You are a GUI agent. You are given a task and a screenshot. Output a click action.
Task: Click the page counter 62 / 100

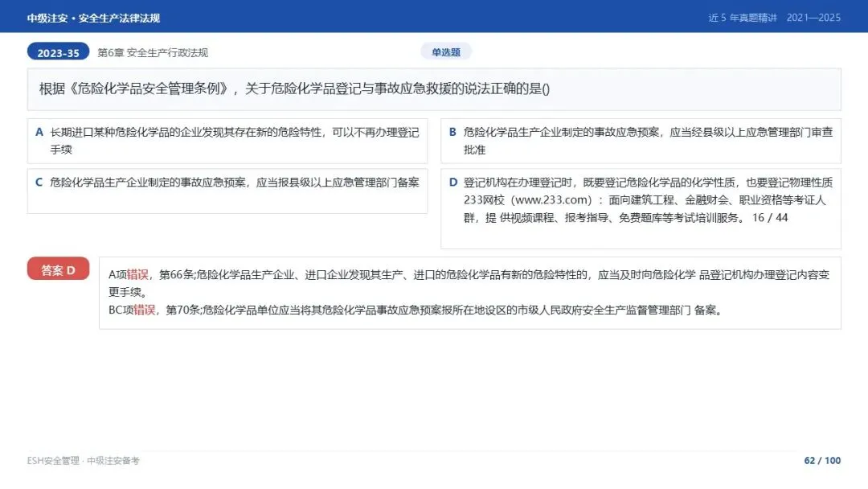(823, 460)
